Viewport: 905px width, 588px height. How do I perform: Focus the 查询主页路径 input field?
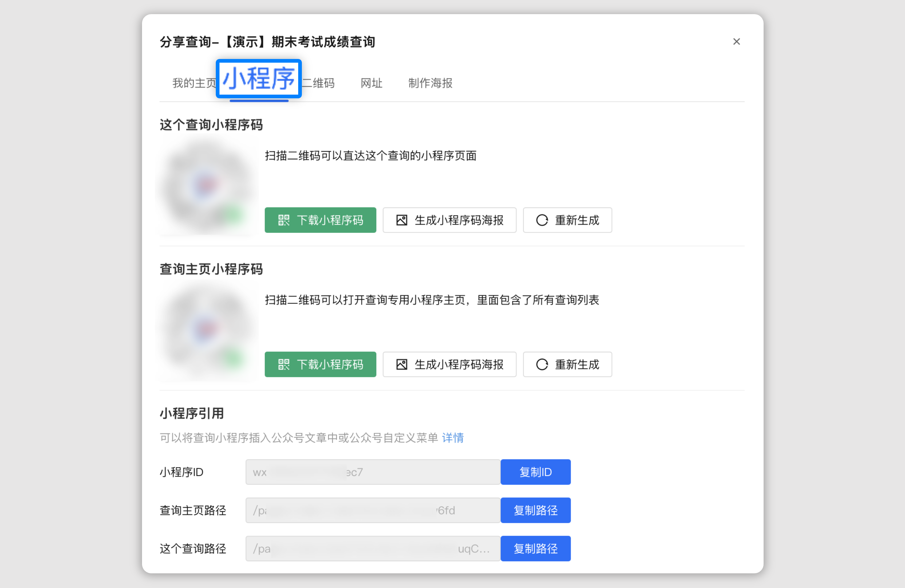(373, 510)
